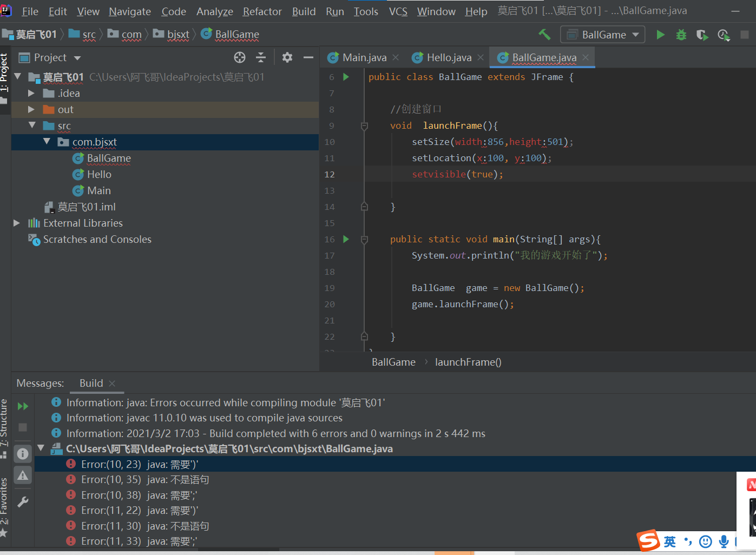Screen dimensions: 756x555
Task: Fold the main method at line 16
Action: coord(364,239)
